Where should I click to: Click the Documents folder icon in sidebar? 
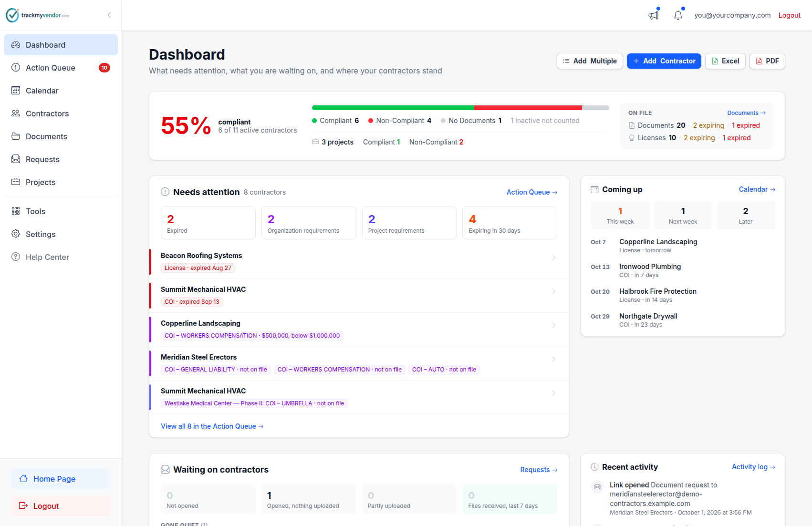coord(16,136)
